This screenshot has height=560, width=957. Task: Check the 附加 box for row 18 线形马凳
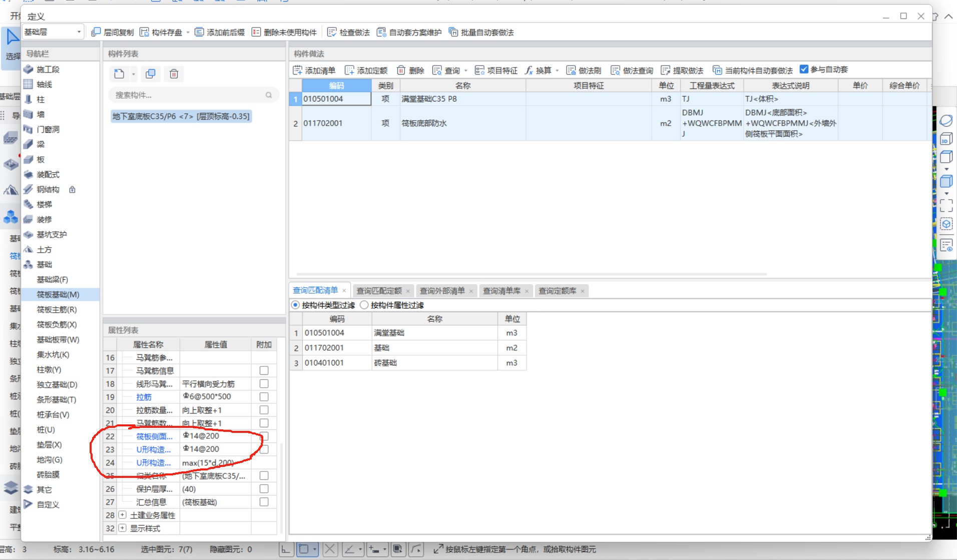tap(264, 383)
